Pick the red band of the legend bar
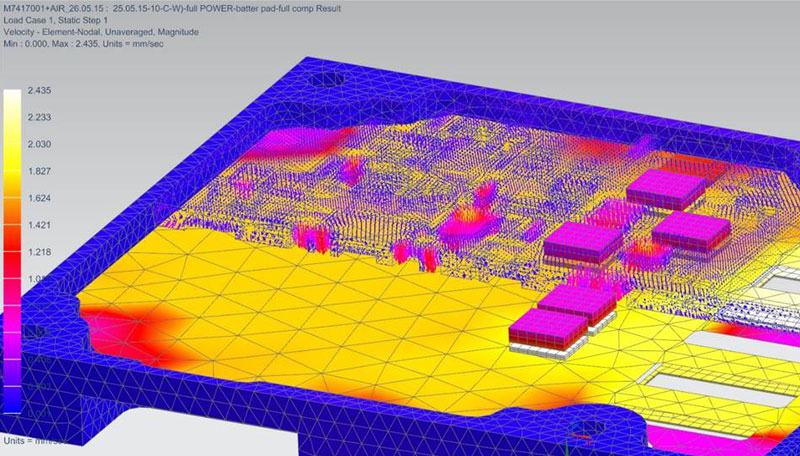The height and width of the screenshot is (456, 800). pyautogui.click(x=13, y=250)
